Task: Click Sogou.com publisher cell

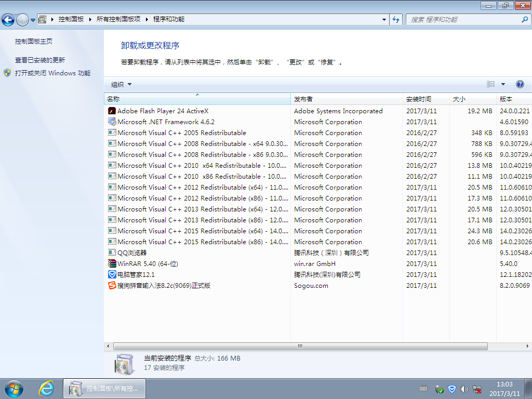Action: tap(311, 285)
